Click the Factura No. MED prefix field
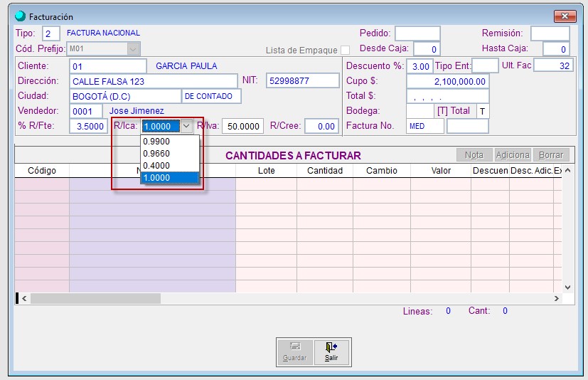This screenshot has height=380, width=588. (425, 126)
